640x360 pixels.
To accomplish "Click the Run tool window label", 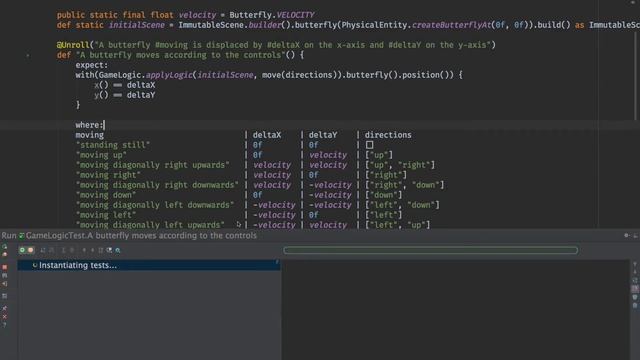I will (x=9, y=236).
